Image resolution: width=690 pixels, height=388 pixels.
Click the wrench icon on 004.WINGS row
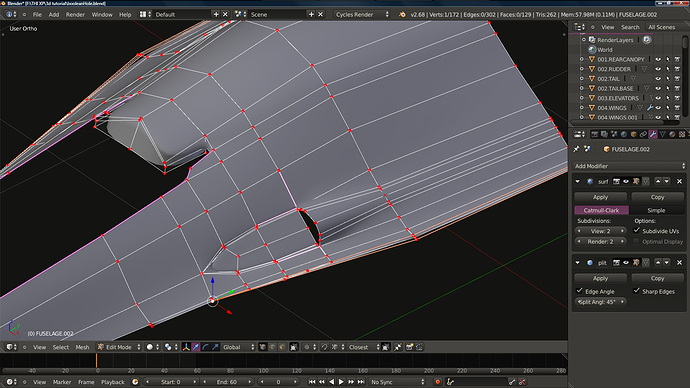[x=650, y=108]
